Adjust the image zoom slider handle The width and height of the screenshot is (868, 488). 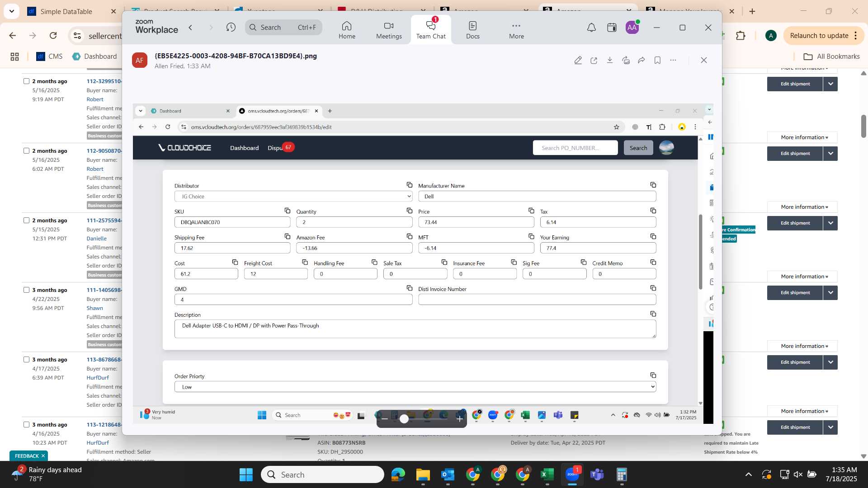tap(404, 419)
